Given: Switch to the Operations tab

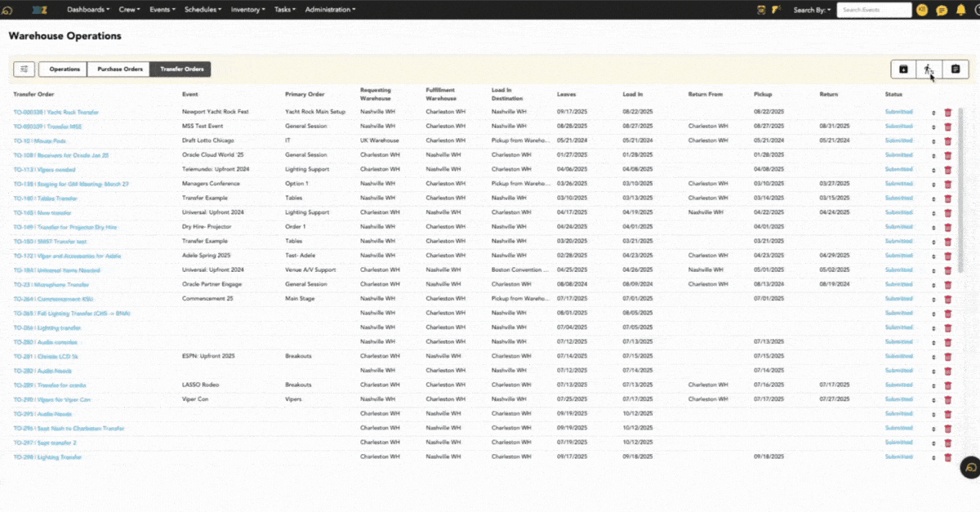Looking at the screenshot, I should click(x=64, y=69).
